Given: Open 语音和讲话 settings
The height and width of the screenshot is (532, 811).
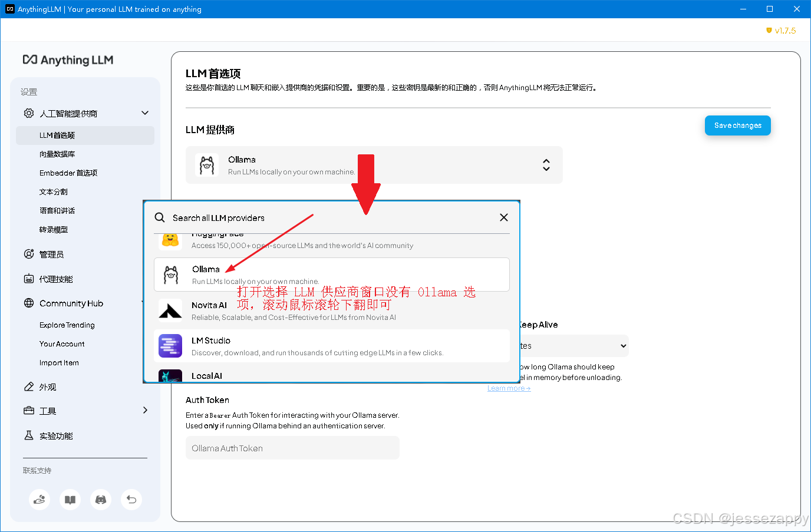Looking at the screenshot, I should click(57, 210).
